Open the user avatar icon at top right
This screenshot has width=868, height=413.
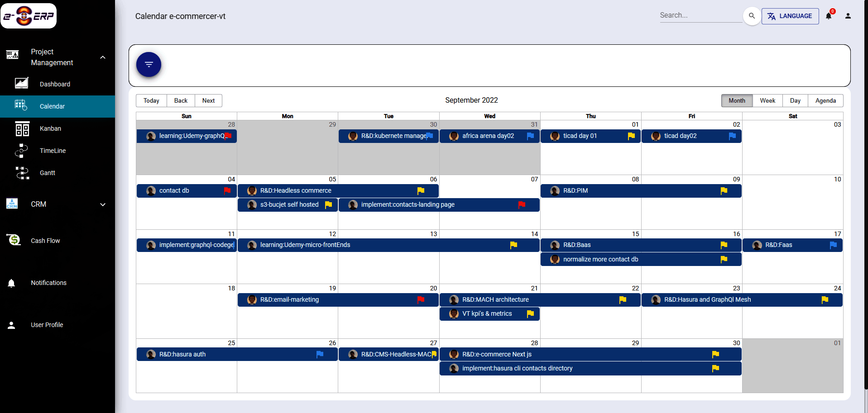click(x=849, y=16)
